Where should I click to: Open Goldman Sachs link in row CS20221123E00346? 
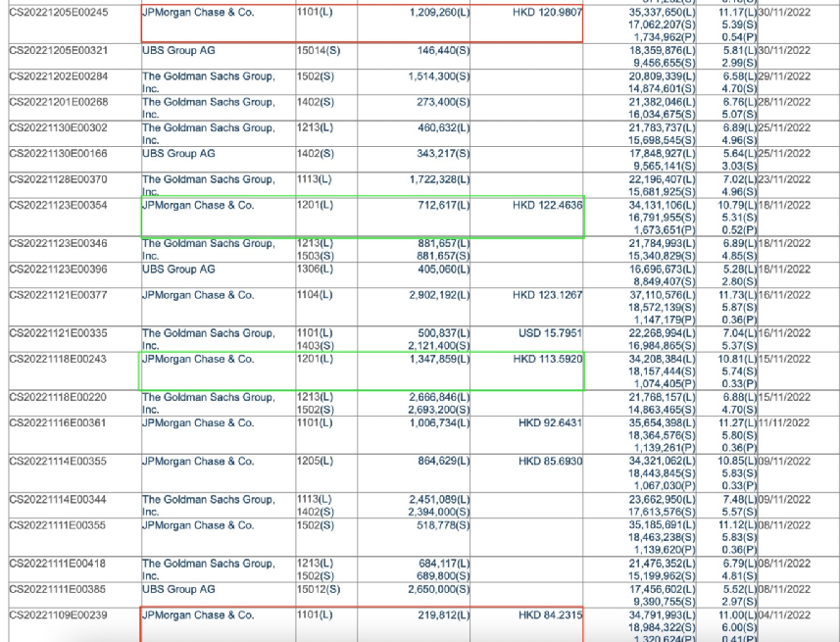coord(209,249)
